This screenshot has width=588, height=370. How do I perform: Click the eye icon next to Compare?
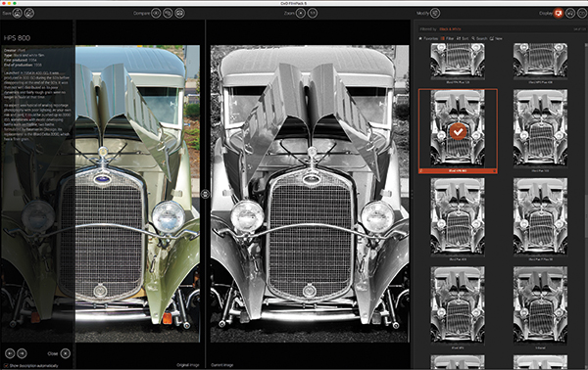click(x=156, y=14)
